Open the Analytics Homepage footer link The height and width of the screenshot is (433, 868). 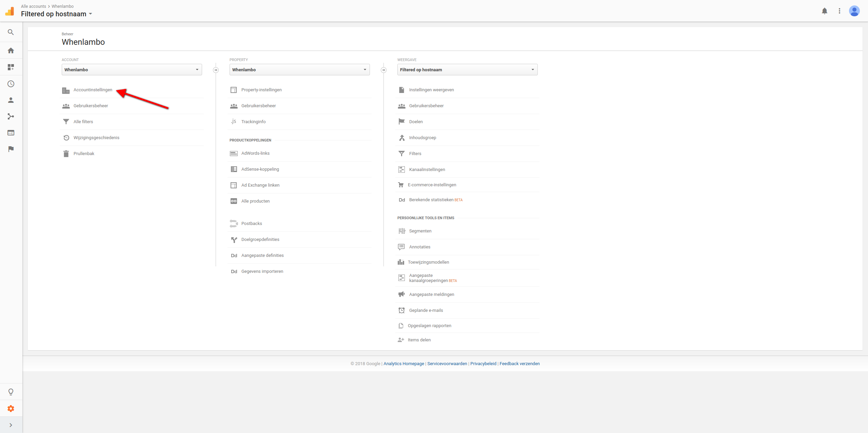pyautogui.click(x=404, y=364)
